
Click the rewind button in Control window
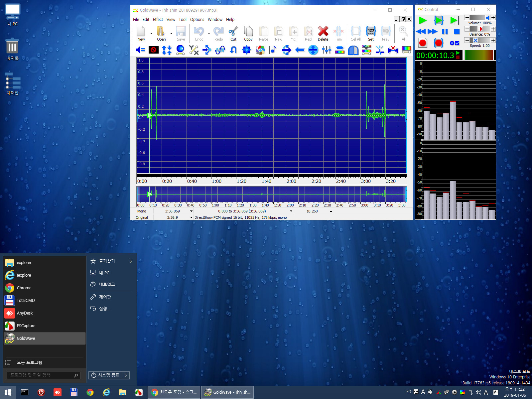421,32
